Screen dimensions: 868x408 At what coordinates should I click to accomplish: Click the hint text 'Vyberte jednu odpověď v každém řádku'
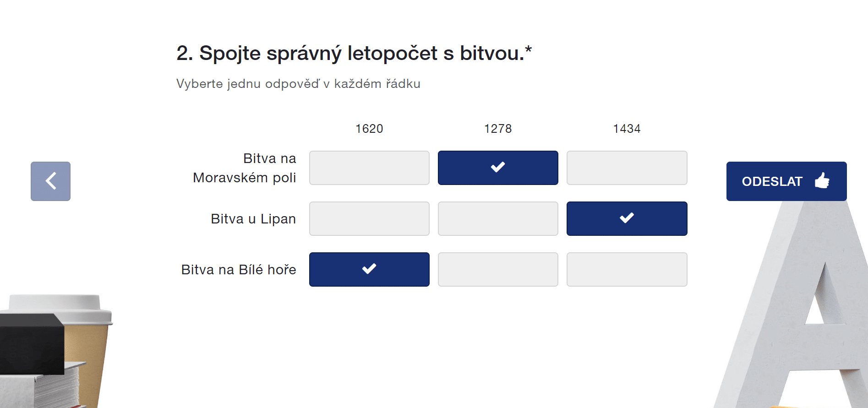298,84
